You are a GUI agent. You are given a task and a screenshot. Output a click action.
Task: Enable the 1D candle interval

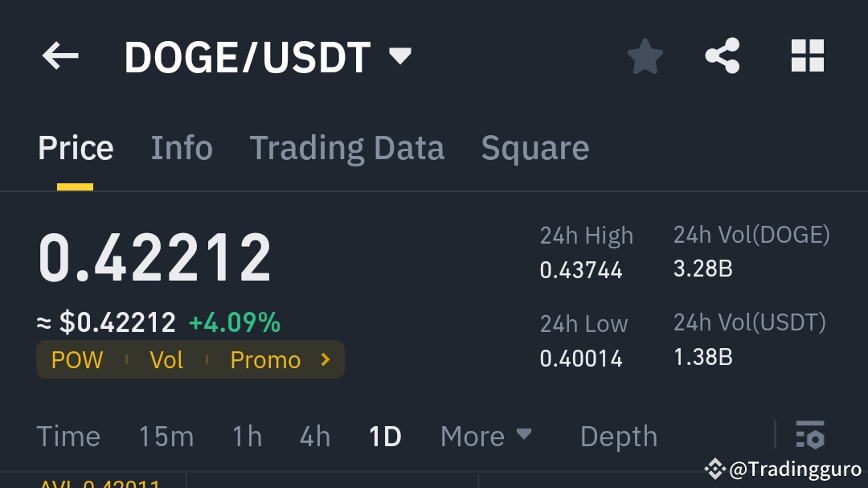[x=384, y=436]
